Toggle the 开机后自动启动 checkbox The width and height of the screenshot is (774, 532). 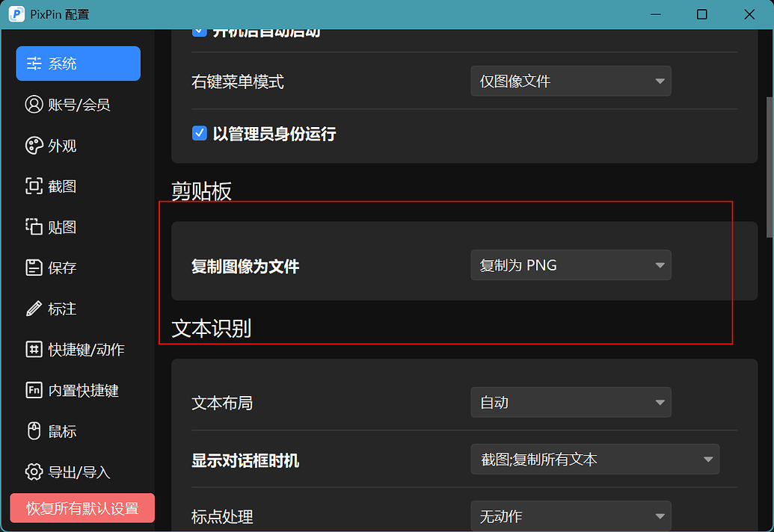point(200,33)
